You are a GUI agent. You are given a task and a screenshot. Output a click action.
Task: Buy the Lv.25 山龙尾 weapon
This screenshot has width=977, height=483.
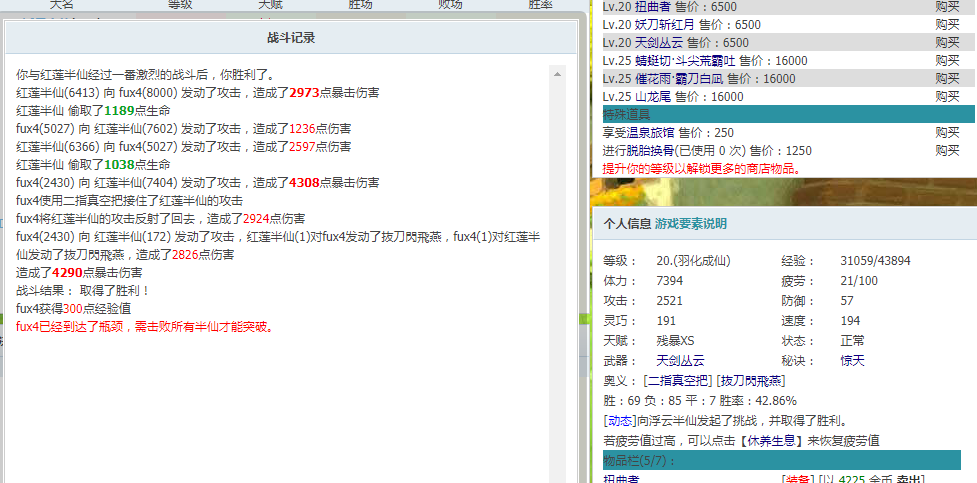click(x=947, y=97)
